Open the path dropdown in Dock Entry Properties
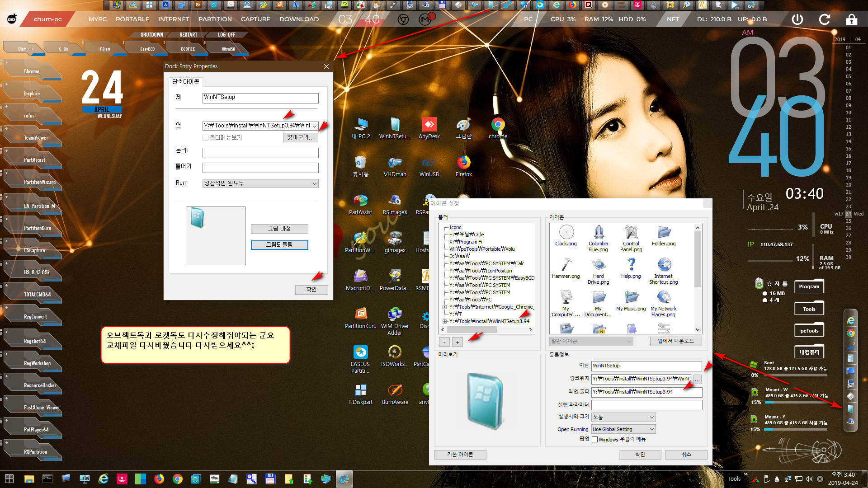868x488 pixels. pos(315,126)
